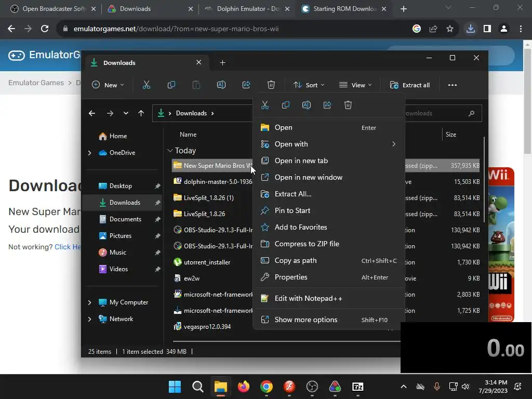Choose Edit with Notepad++
The width and height of the screenshot is (532, 399).
(328, 298)
